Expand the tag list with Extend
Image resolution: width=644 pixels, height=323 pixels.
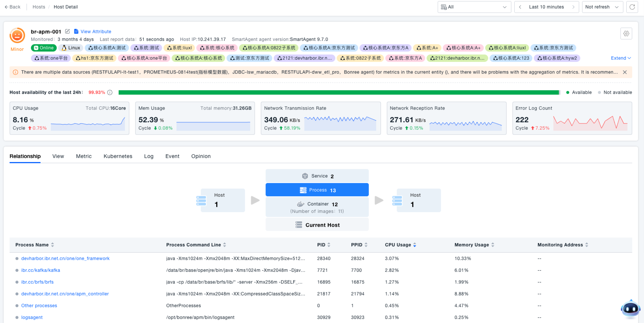pos(621,58)
